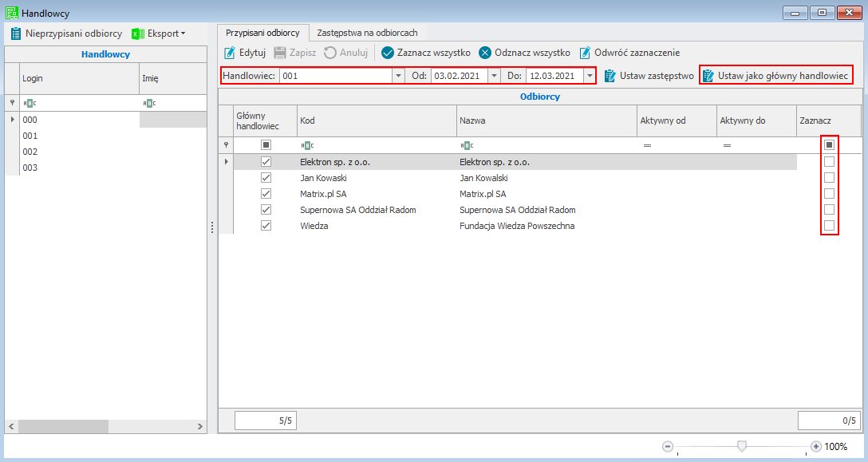Screen dimensions: 868x462
Task: Click the Nieprzypisani odbiorcy clipboard icon
Action: point(15,34)
